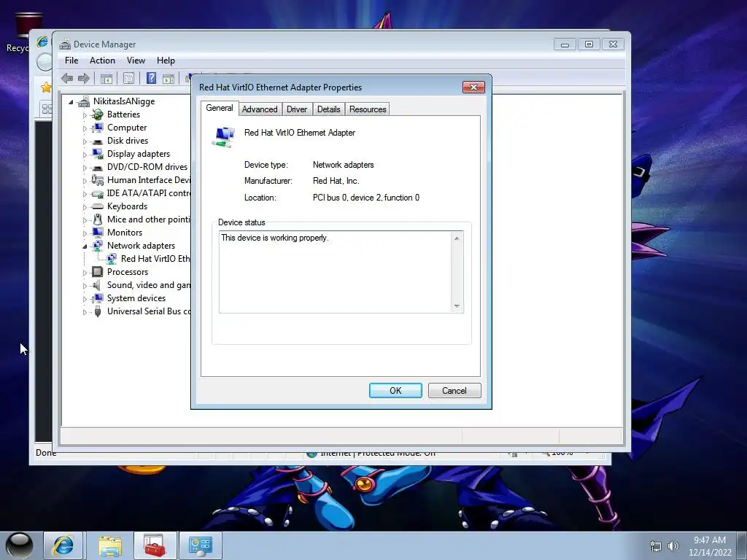Click the Device status scroll up arrow
The height and width of the screenshot is (560, 747).
tap(457, 238)
